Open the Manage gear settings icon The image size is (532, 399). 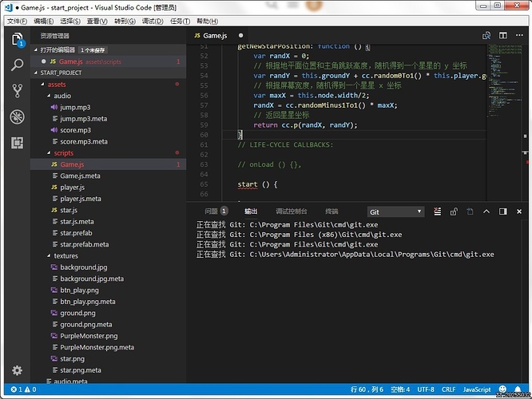pyautogui.click(x=17, y=370)
